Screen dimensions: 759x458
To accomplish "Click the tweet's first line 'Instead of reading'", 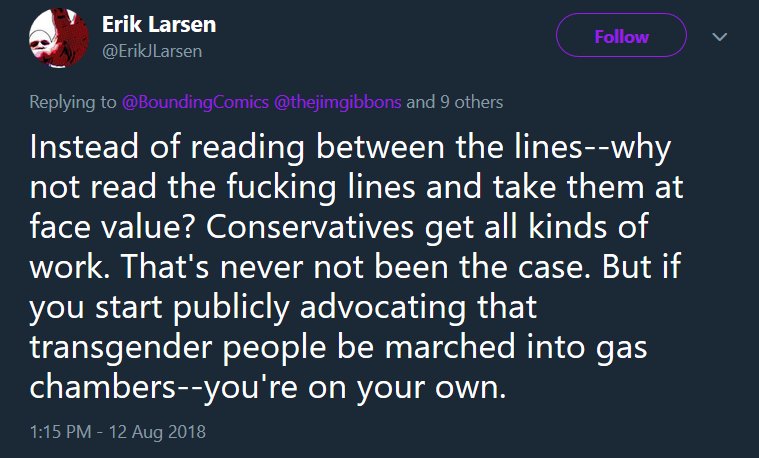I will click(x=167, y=147).
